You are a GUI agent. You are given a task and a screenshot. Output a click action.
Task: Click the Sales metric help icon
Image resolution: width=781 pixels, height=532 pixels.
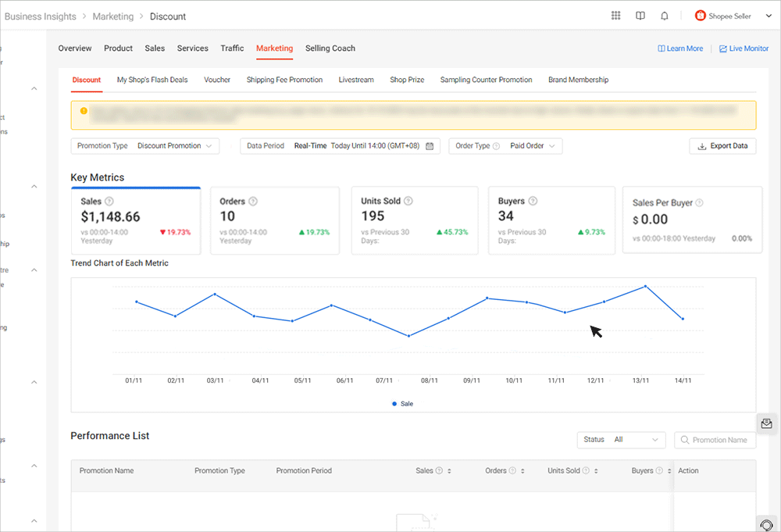coord(109,202)
